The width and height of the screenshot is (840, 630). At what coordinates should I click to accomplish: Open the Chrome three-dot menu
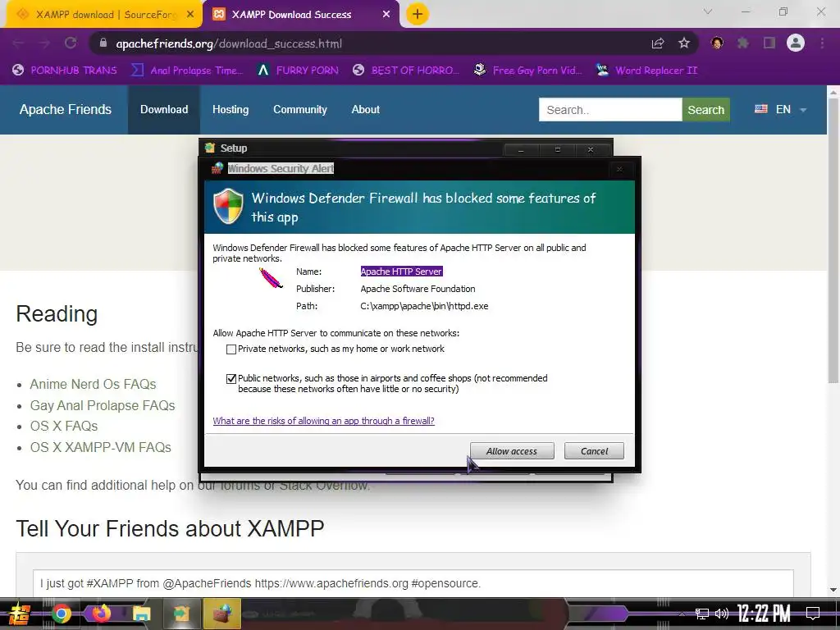point(822,43)
